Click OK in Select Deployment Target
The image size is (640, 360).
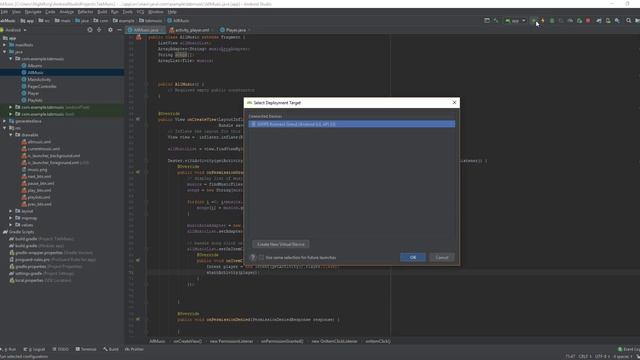(413, 258)
